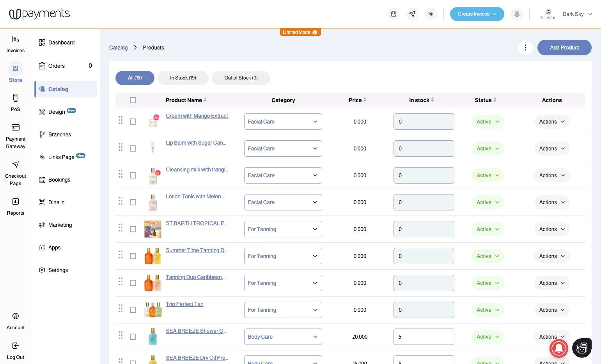601x364 pixels.
Task: Open the Invoices section icon
Action: (x=16, y=39)
